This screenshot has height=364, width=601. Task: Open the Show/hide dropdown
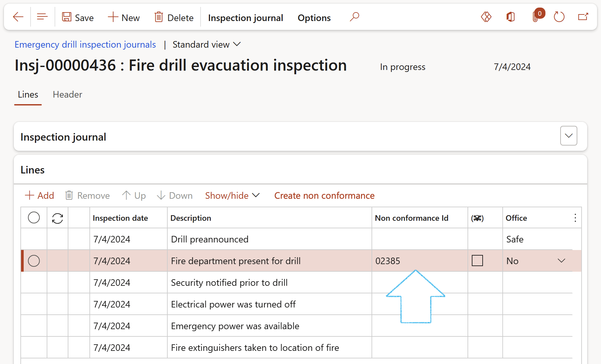click(x=232, y=195)
